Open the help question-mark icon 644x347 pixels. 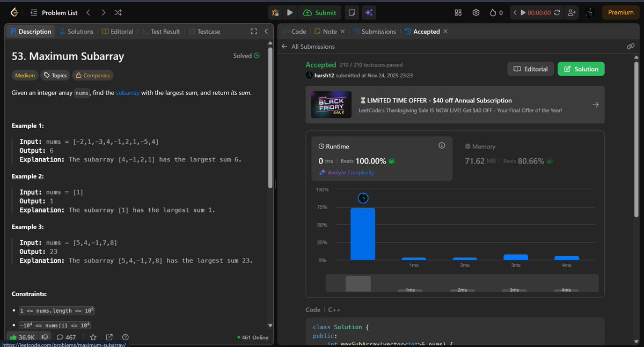point(126,337)
